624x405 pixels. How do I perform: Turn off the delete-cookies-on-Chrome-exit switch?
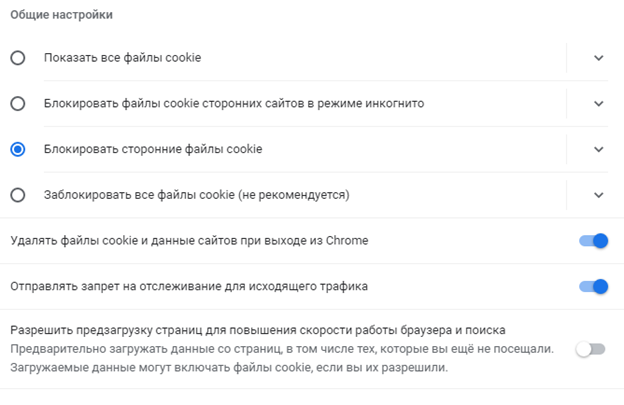point(593,241)
